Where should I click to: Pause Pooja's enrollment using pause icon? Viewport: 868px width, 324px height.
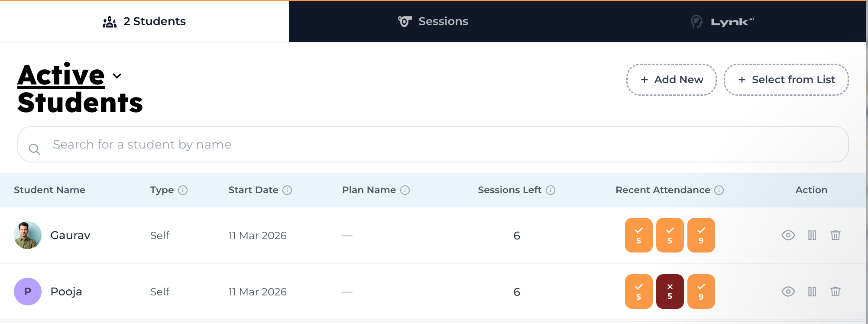(812, 292)
